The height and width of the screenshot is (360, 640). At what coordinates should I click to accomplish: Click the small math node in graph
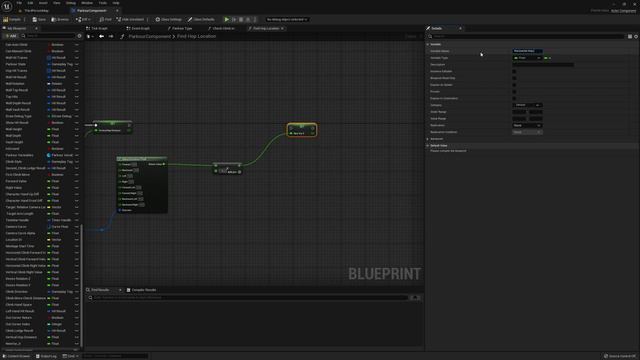point(228,169)
